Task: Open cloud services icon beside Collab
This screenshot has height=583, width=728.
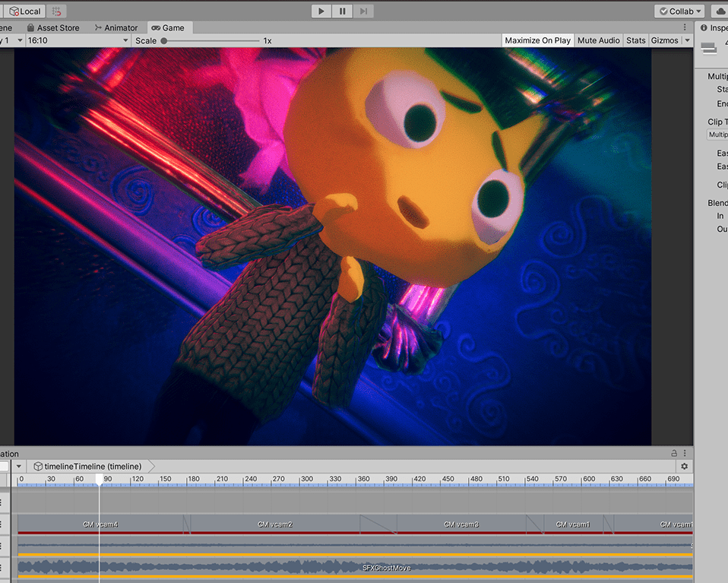Action: (720, 11)
